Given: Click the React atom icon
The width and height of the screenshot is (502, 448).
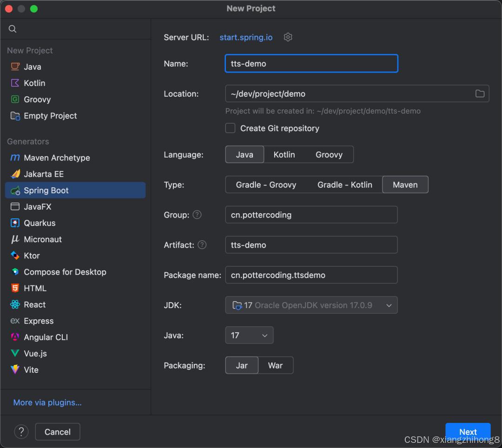Looking at the screenshot, I should pos(15,304).
